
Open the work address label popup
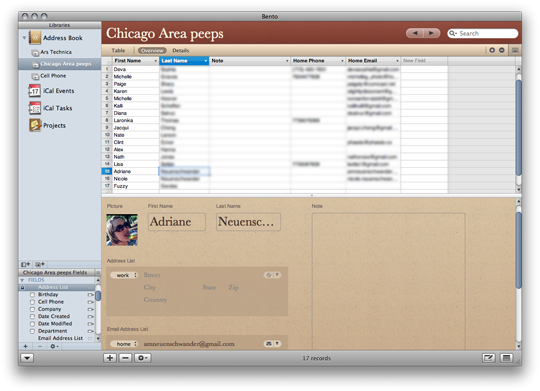point(124,275)
